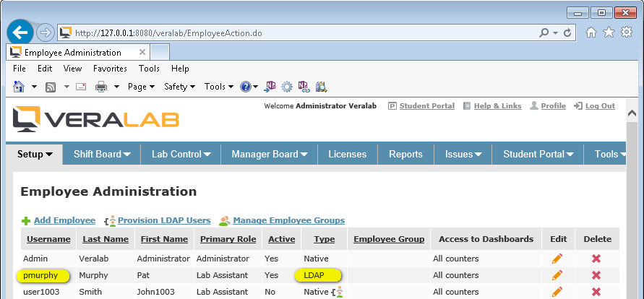The height and width of the screenshot is (299, 644).
Task: Open the Profile link
Action: 553,106
